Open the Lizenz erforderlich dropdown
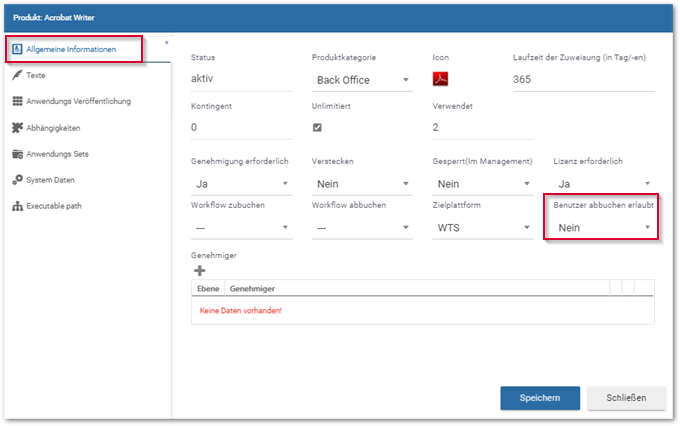The height and width of the screenshot is (426, 680). (604, 184)
